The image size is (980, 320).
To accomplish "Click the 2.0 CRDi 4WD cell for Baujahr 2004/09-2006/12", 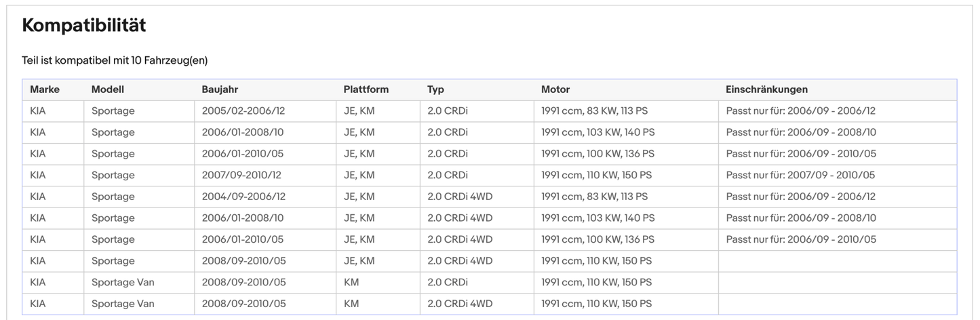I will [460, 197].
